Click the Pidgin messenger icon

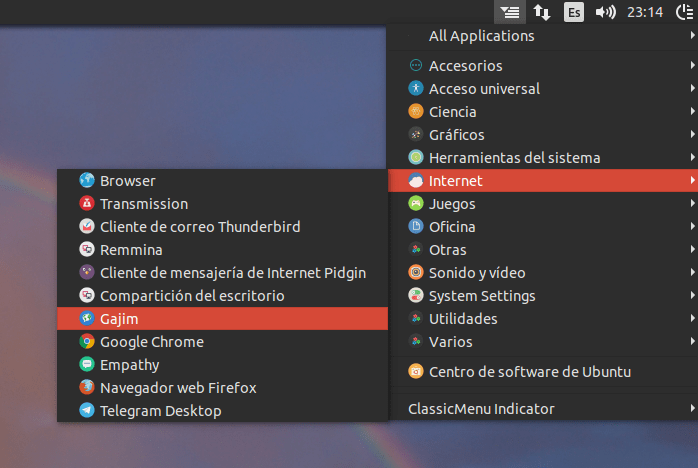87,273
